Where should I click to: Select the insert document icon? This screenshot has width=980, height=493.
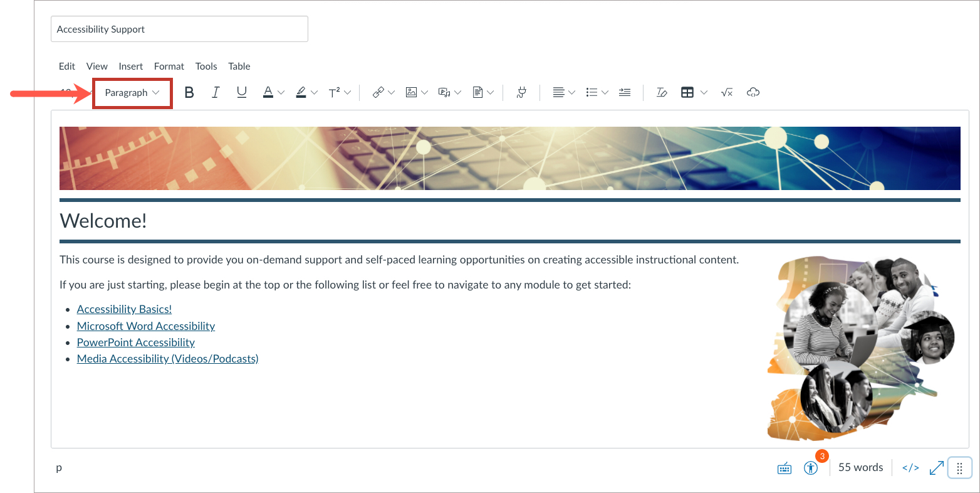[479, 92]
